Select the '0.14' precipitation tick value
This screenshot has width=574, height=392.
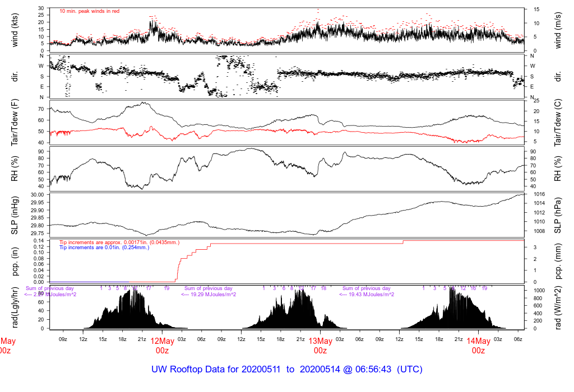pyautogui.click(x=39, y=241)
